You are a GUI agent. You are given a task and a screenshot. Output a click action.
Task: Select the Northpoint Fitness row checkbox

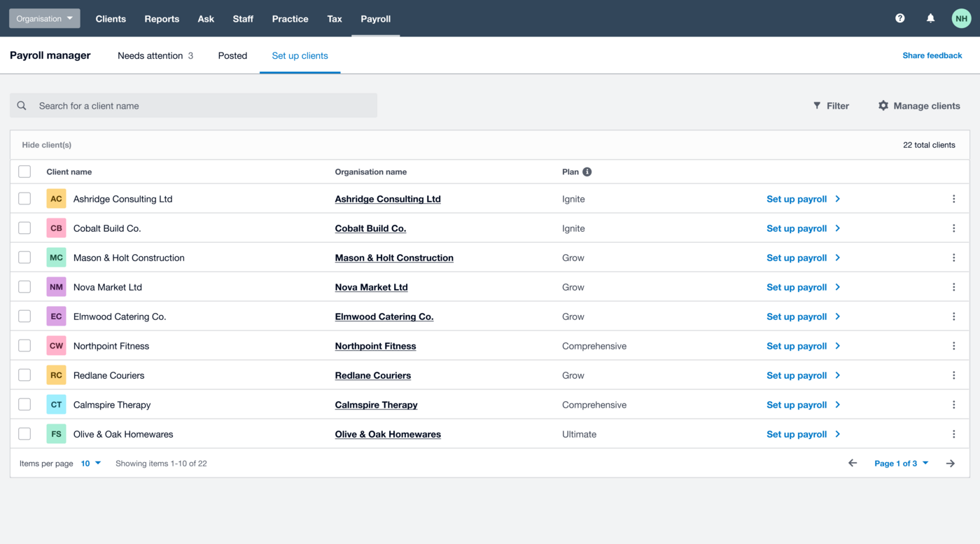coord(24,346)
